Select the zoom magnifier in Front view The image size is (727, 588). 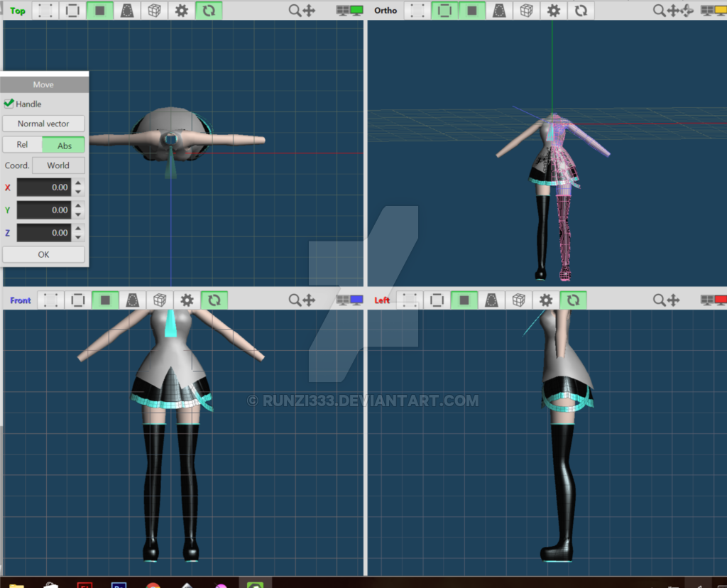(295, 300)
